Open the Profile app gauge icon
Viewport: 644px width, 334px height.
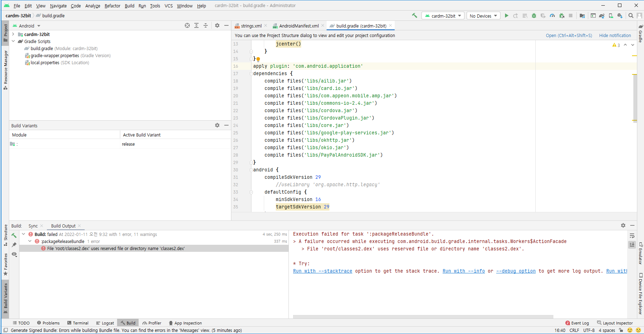pyautogui.click(x=552, y=16)
